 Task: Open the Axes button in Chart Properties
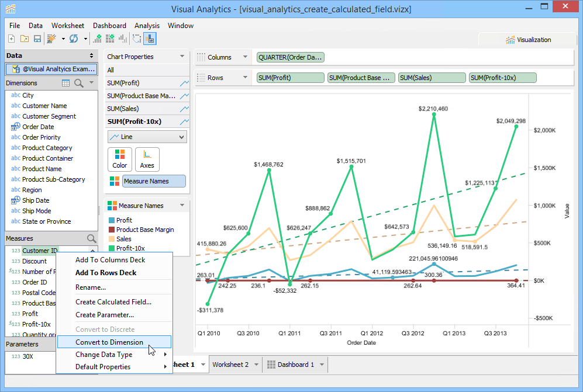coord(147,159)
